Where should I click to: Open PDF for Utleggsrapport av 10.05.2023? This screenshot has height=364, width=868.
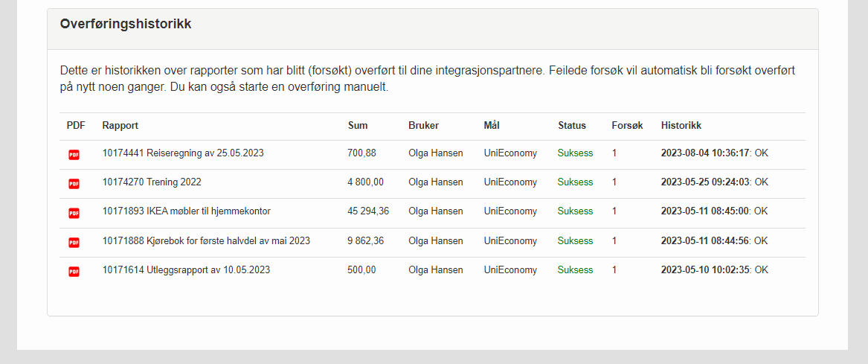pyautogui.click(x=74, y=271)
